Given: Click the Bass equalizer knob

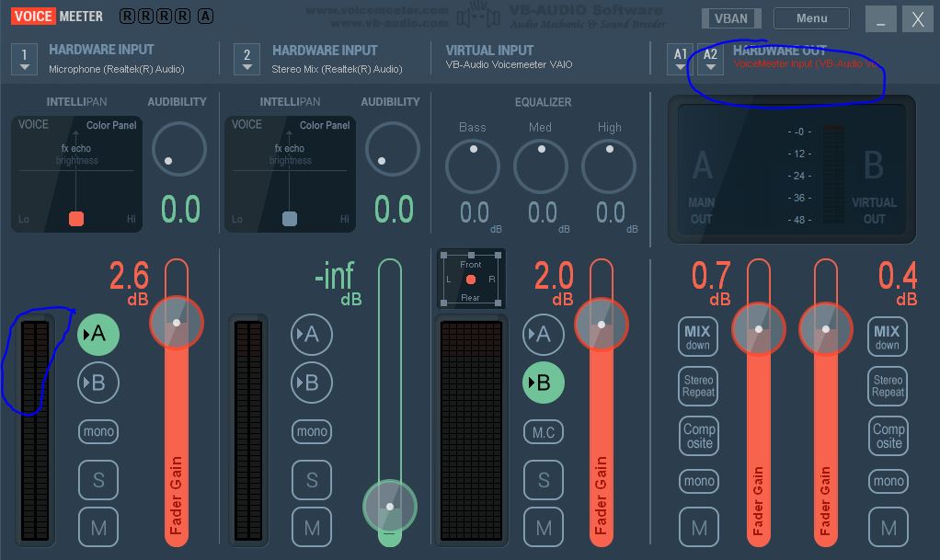Looking at the screenshot, I should [x=473, y=166].
